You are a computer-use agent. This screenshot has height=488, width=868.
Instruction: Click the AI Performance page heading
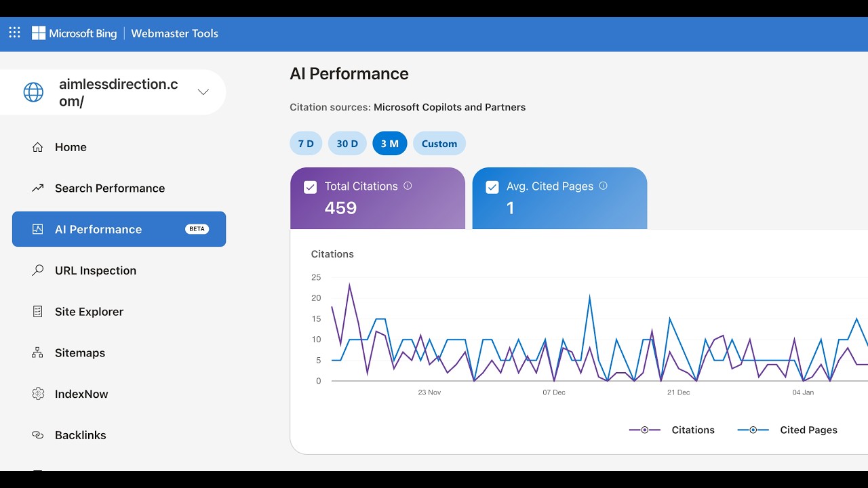click(x=349, y=74)
